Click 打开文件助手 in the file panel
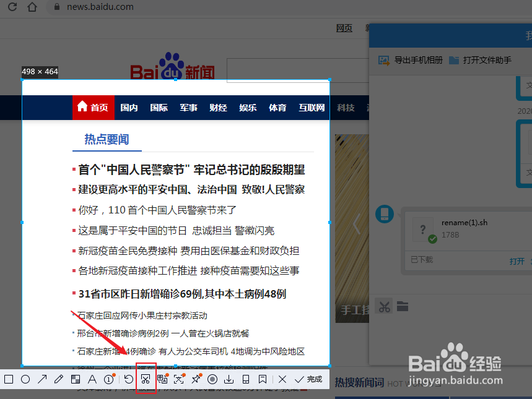 [x=480, y=61]
